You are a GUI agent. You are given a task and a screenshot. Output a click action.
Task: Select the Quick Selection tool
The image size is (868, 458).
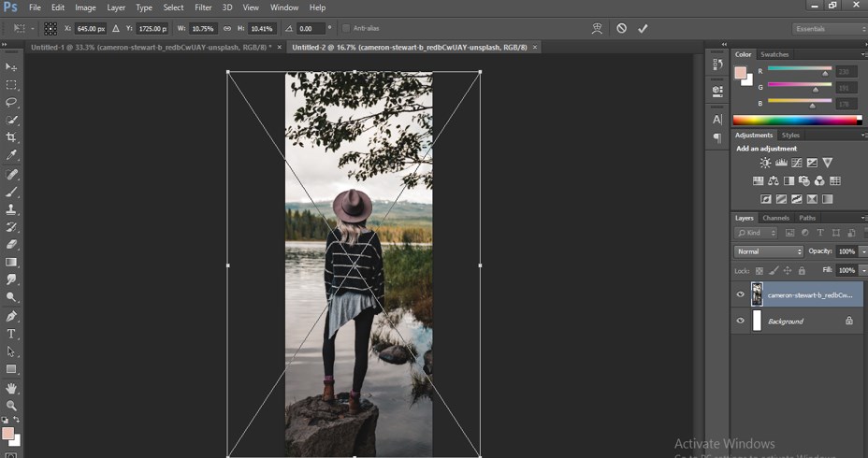tap(11, 120)
